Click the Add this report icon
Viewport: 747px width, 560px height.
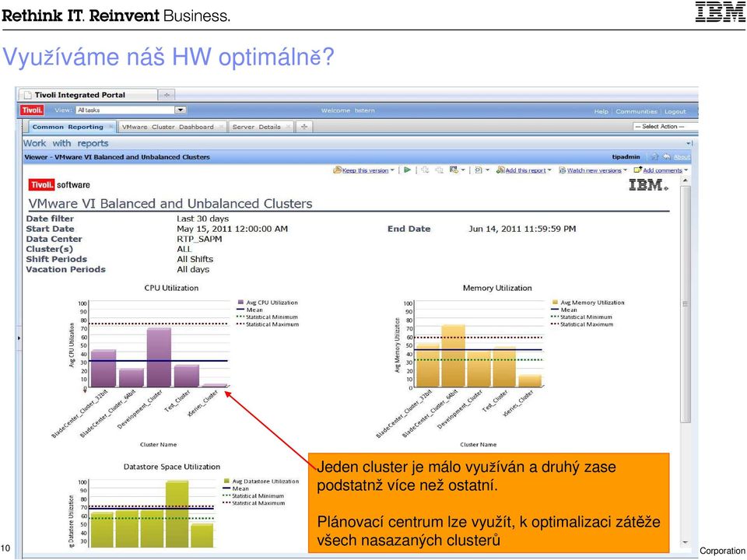[500, 170]
